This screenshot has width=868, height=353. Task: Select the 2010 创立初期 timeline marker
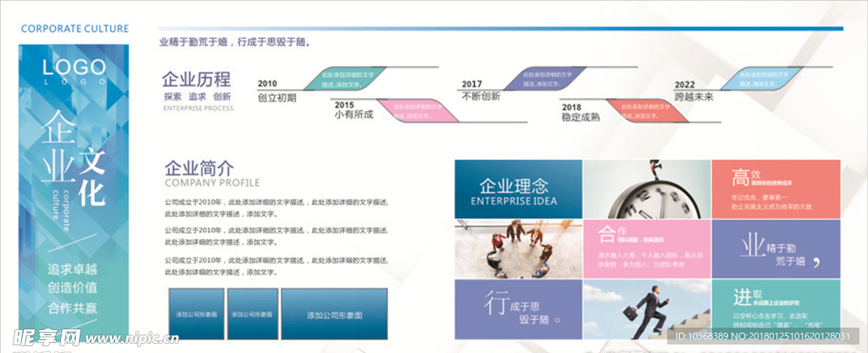(x=276, y=91)
